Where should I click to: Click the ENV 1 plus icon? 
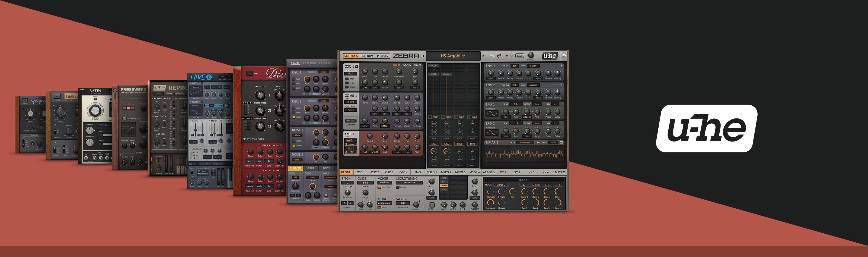pos(562,66)
